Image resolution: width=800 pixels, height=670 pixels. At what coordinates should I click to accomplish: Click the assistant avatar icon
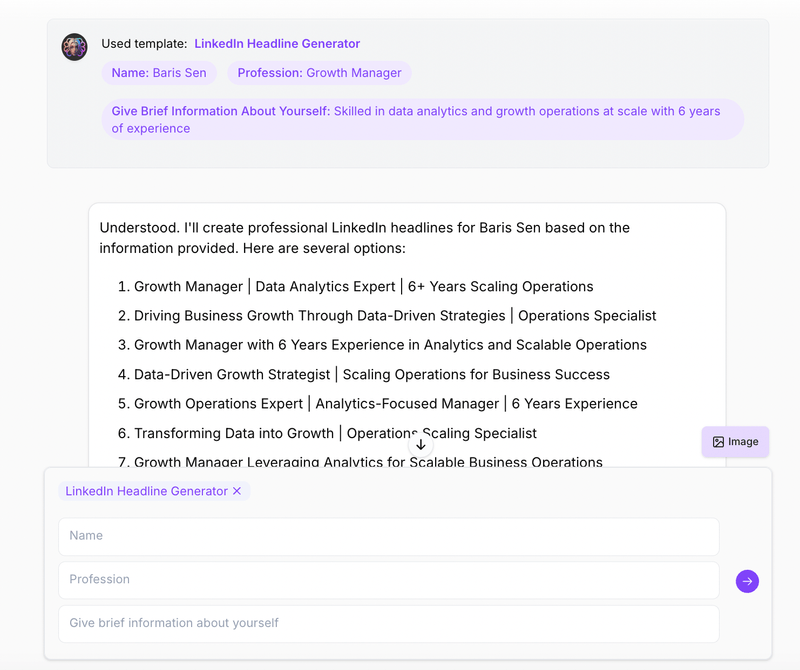(x=74, y=47)
